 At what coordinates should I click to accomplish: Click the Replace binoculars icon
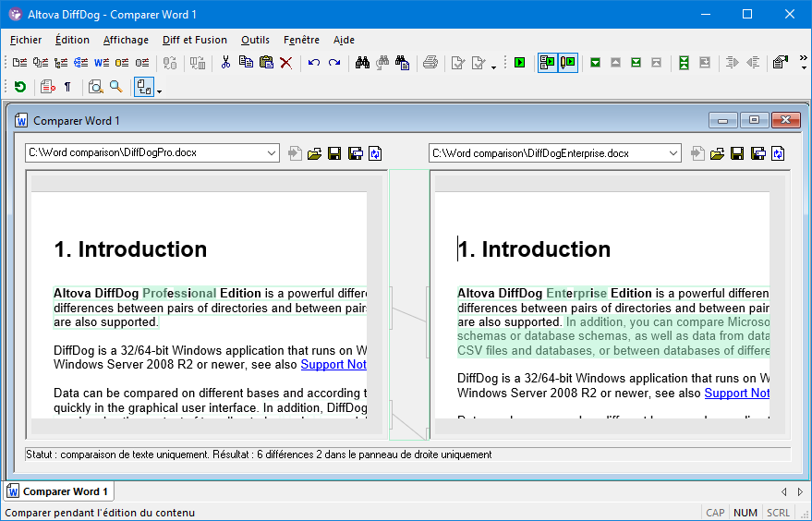coord(403,63)
